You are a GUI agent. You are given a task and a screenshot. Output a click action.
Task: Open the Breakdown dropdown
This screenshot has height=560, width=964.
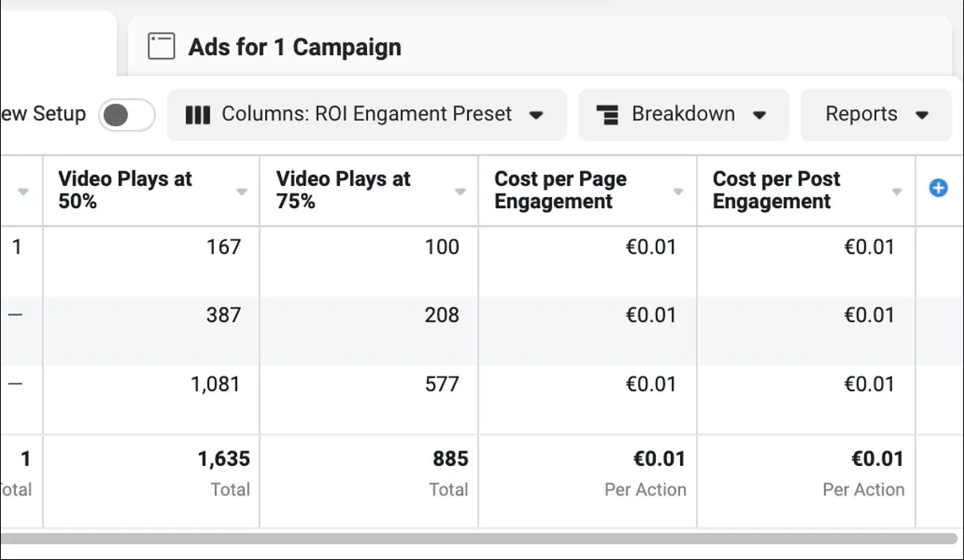[683, 115]
